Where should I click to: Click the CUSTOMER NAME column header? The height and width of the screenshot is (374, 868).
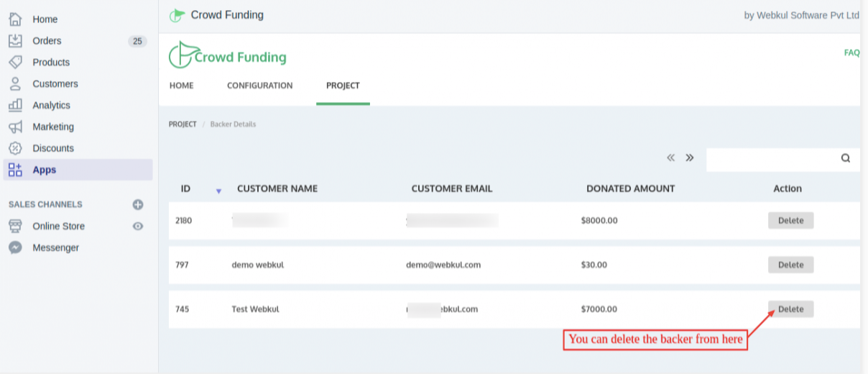coord(277,188)
